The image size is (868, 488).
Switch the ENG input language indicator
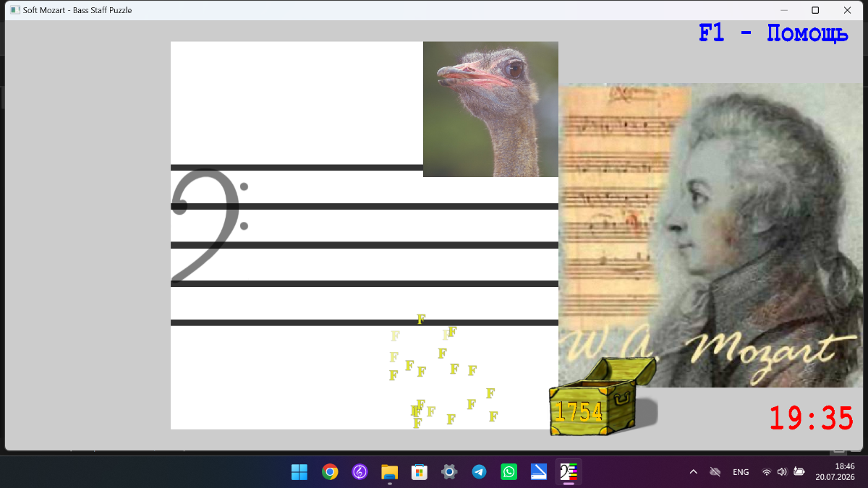coord(741,472)
